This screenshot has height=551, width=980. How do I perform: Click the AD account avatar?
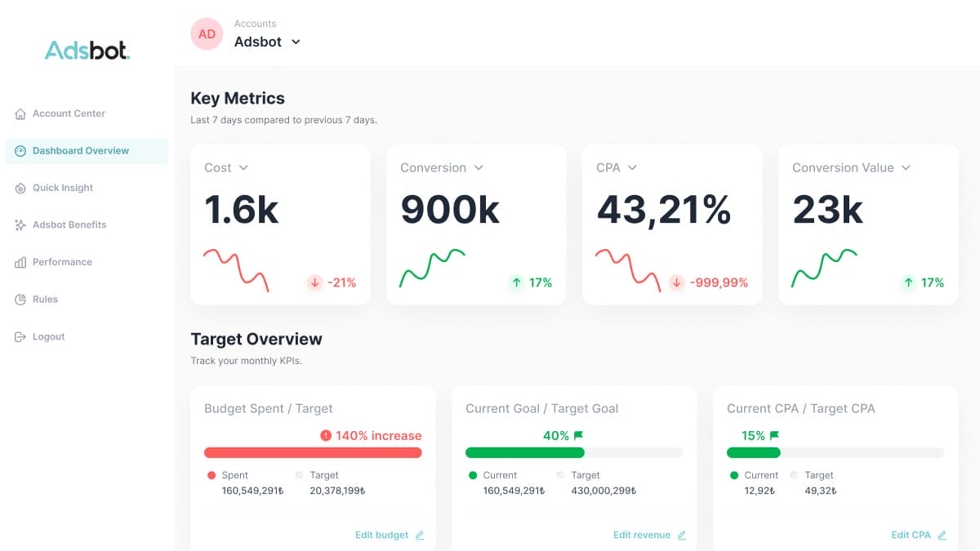click(207, 34)
